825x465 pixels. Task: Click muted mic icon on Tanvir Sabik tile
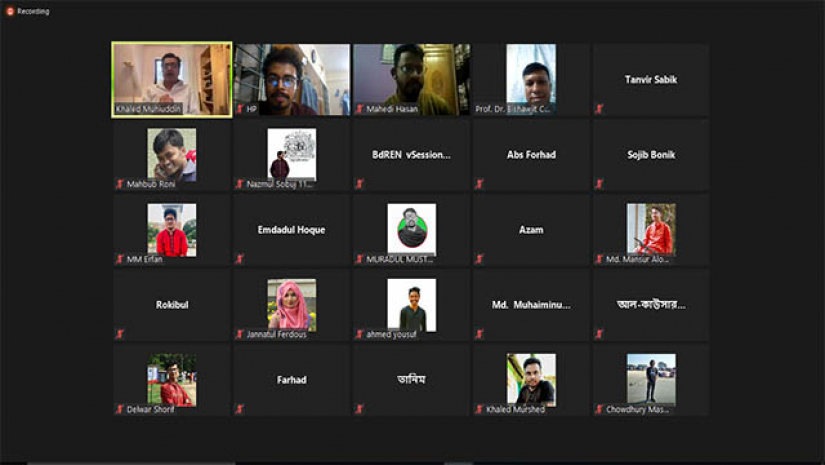599,109
